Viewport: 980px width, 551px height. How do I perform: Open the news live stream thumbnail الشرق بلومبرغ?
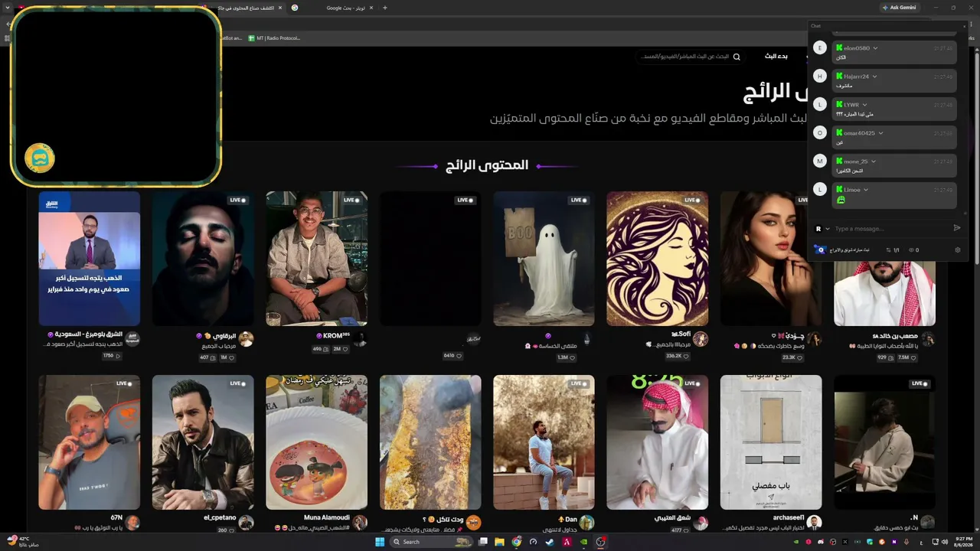click(90, 259)
